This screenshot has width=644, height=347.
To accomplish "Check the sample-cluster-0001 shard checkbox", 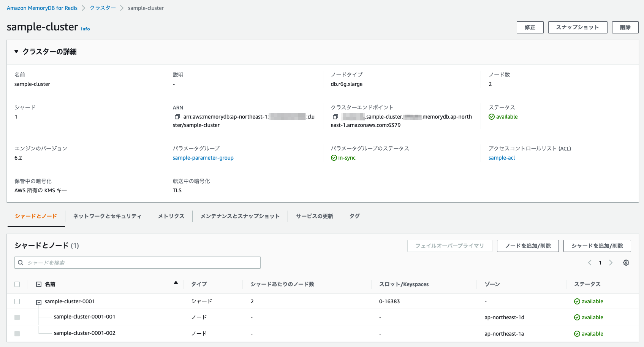I will (x=17, y=301).
